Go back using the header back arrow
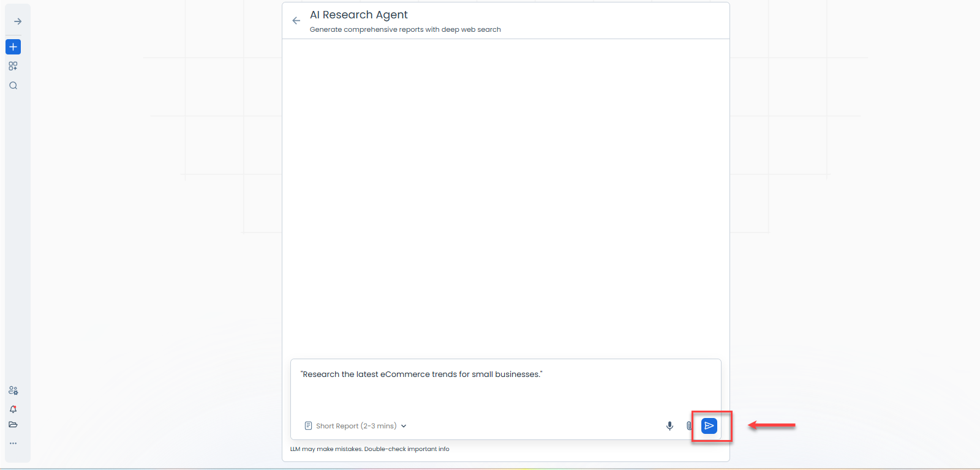 296,21
